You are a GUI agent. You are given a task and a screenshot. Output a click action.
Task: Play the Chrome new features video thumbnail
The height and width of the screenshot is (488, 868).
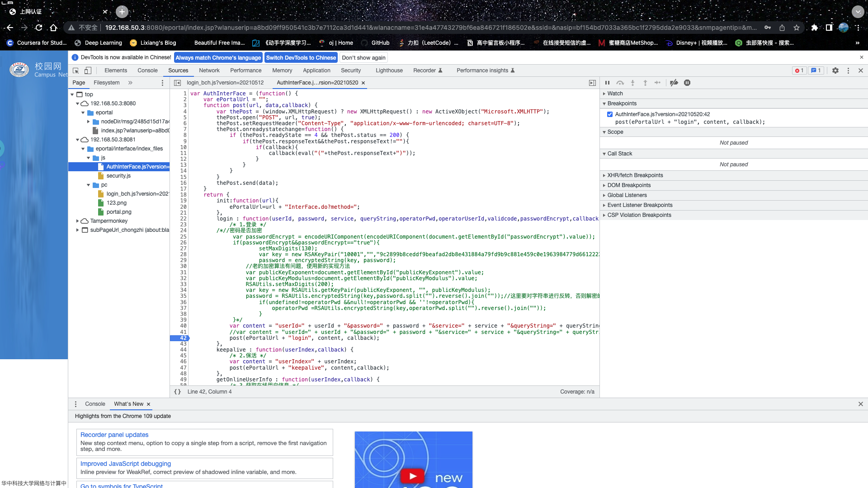point(413,475)
